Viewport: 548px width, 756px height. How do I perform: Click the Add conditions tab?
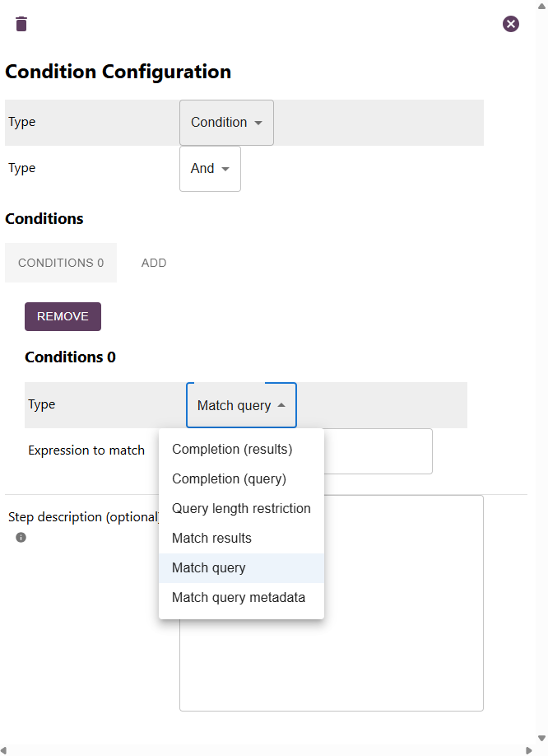(154, 263)
